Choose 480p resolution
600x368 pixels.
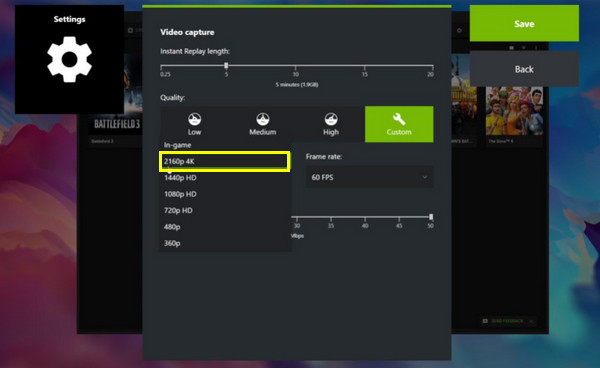coord(225,227)
